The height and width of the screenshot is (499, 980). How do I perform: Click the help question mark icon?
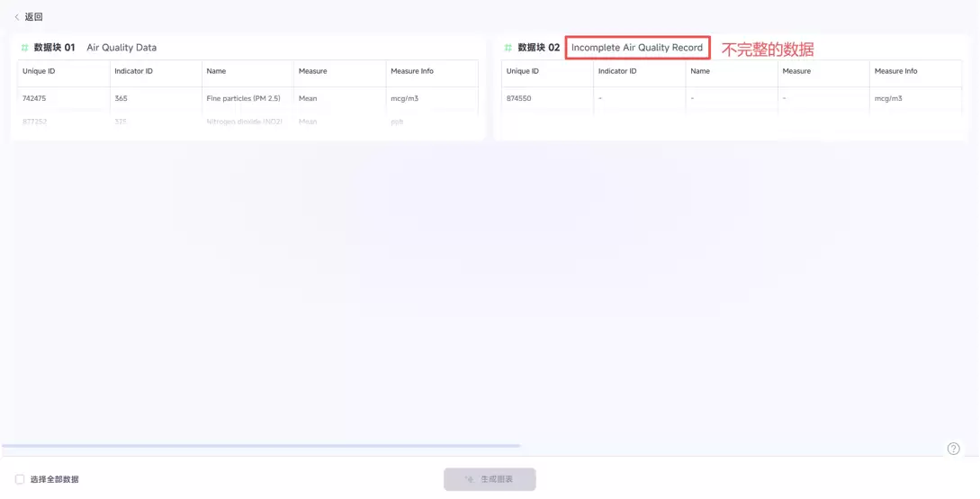pyautogui.click(x=953, y=449)
